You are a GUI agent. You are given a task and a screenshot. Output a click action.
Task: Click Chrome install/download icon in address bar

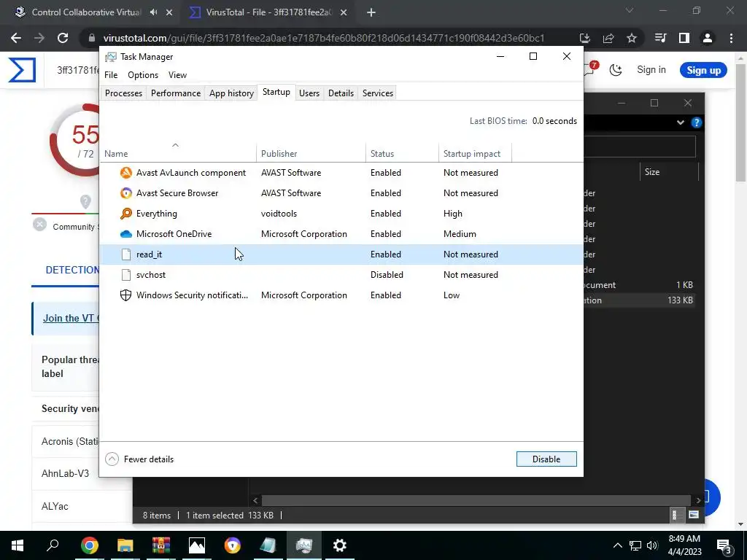click(585, 38)
